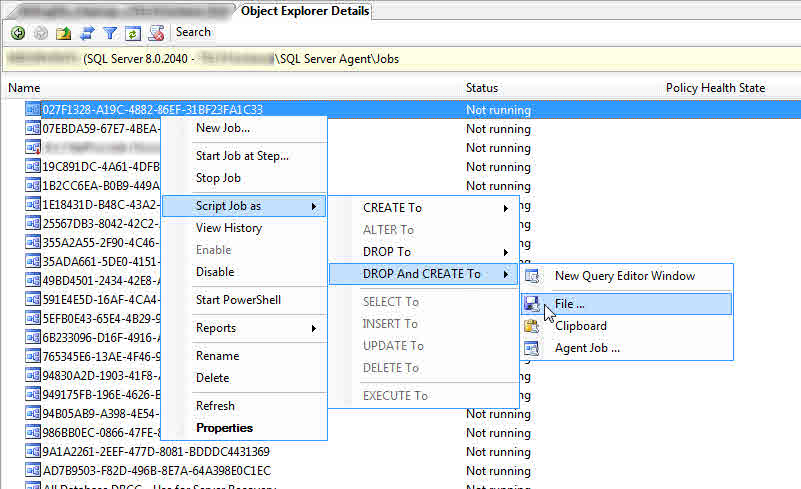This screenshot has height=489, width=801.
Task: Select job AD7B9503-F82D-496B-8E7A-64A398E0C1EC
Action: pos(156,471)
